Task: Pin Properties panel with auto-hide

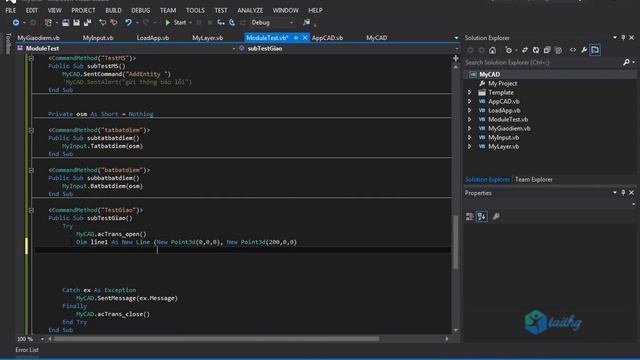Action: click(623, 193)
